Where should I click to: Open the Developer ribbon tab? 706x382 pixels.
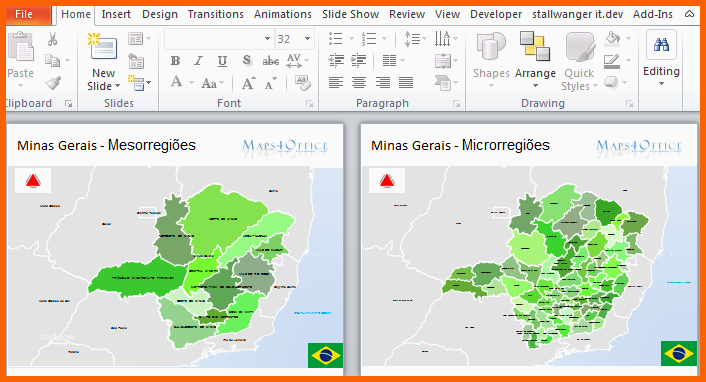pos(496,14)
